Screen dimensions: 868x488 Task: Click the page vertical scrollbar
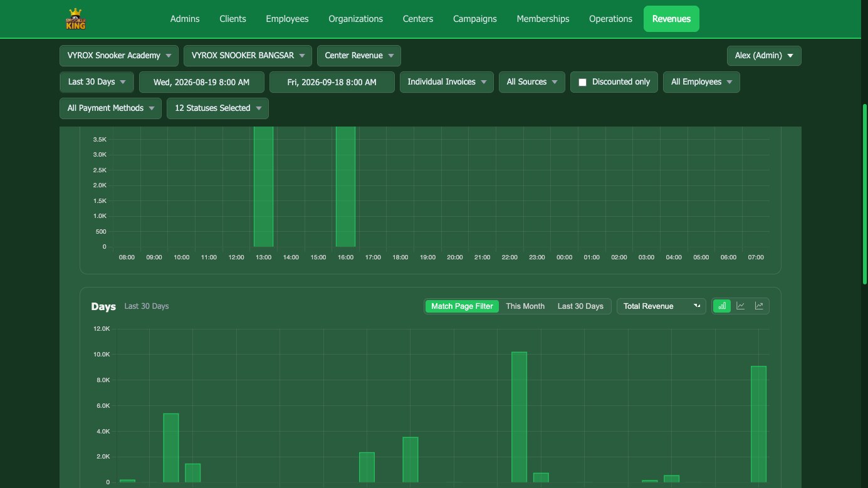point(865,194)
